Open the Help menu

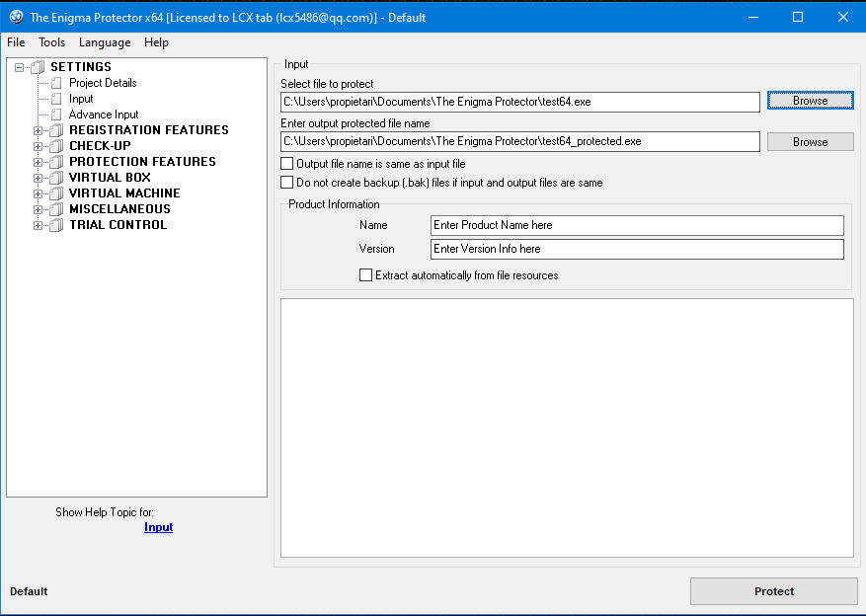point(156,42)
